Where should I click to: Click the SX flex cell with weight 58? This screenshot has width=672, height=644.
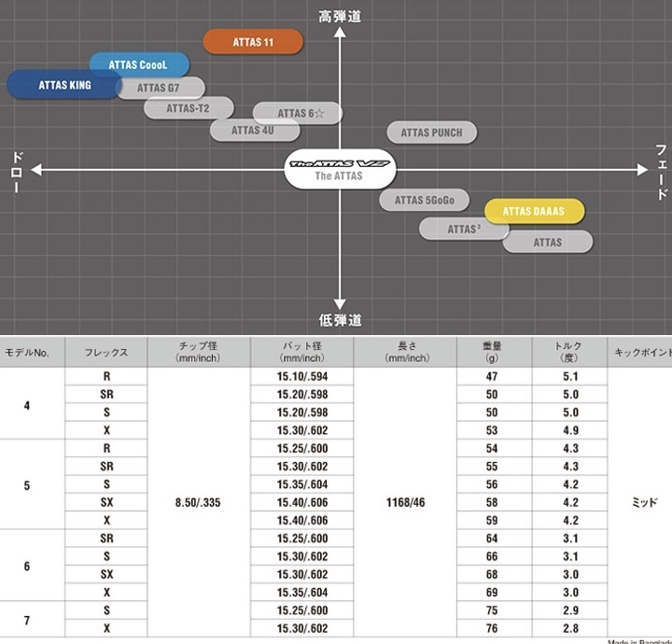(x=106, y=502)
